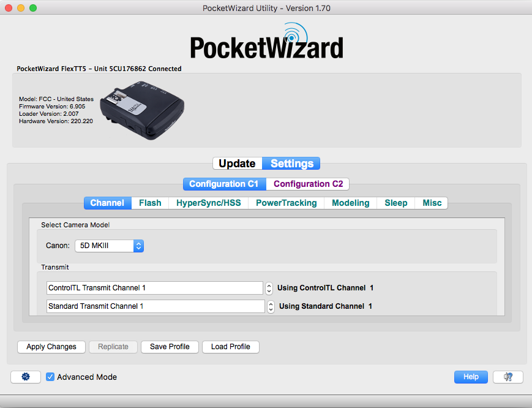
Task: Open the Canon camera model dropdown
Action: click(109, 246)
